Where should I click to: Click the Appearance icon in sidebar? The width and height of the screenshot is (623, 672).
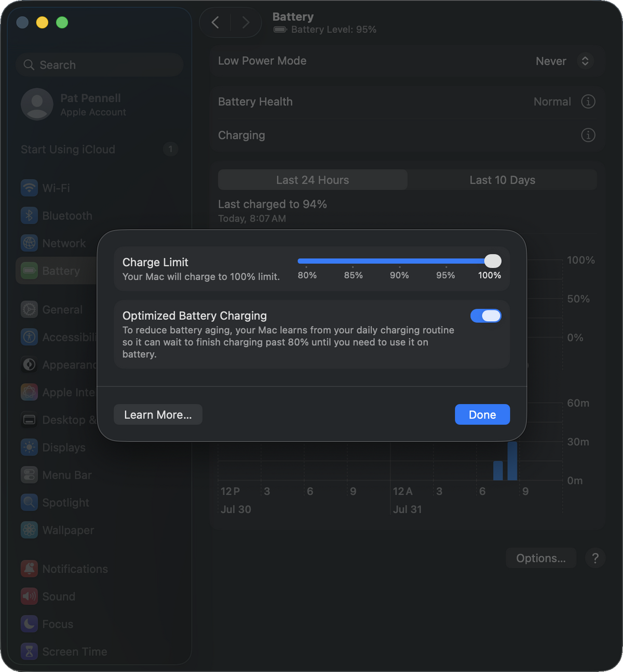tap(29, 364)
